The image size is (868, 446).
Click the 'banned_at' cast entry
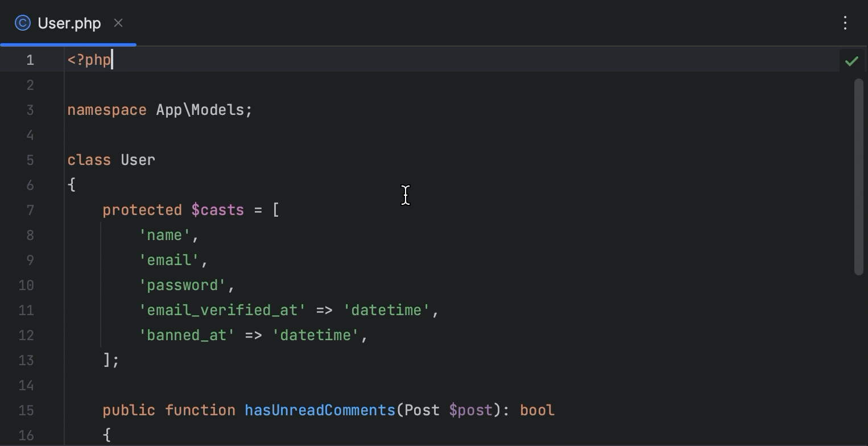coord(186,335)
